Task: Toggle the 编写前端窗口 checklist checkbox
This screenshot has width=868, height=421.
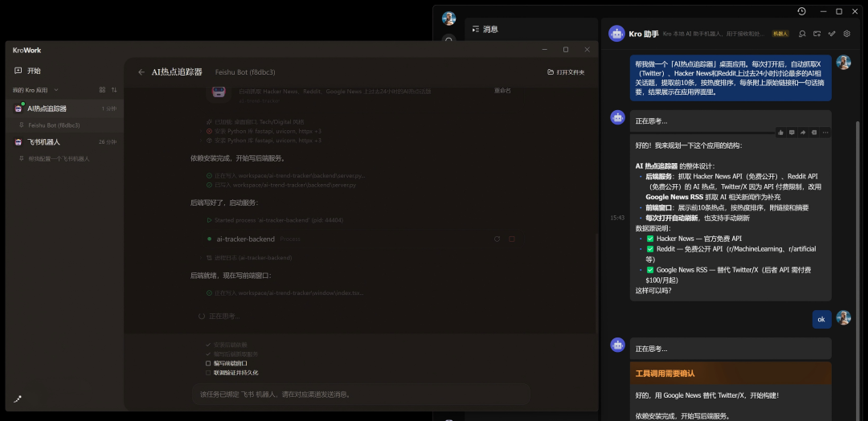Action: pos(208,363)
